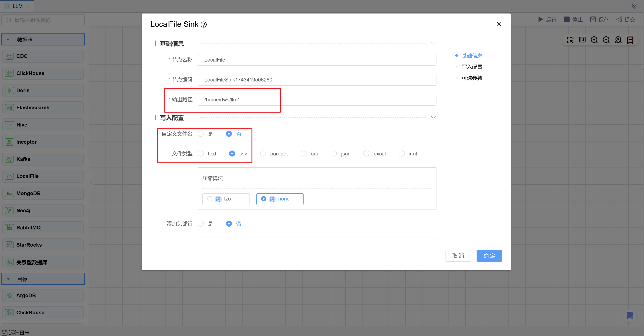Collapse the 基础信息 section chevron

433,43
